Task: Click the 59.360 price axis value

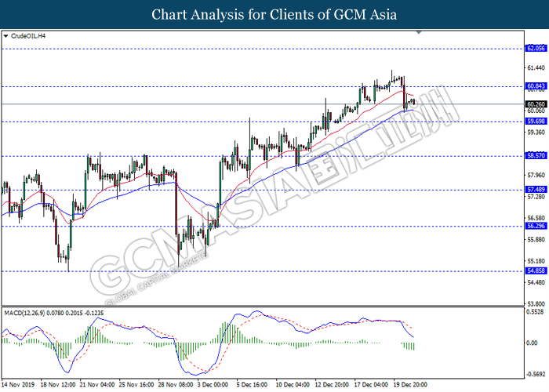Action: point(536,132)
